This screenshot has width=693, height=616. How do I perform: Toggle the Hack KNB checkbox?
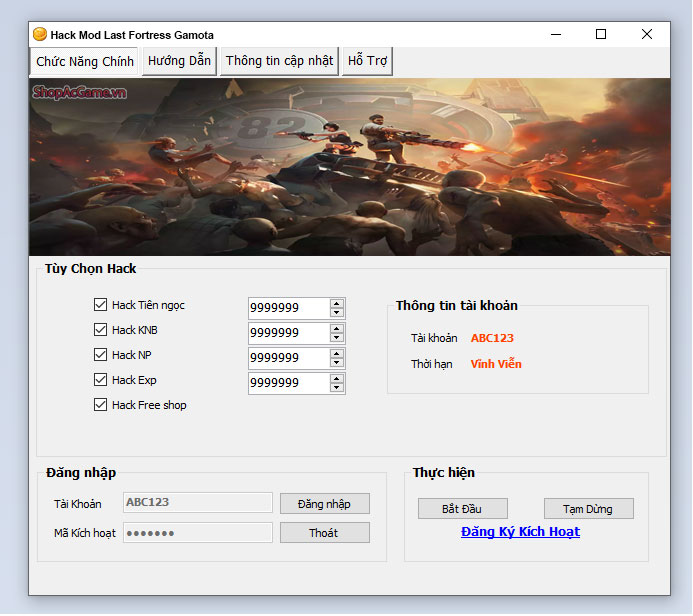pos(100,330)
